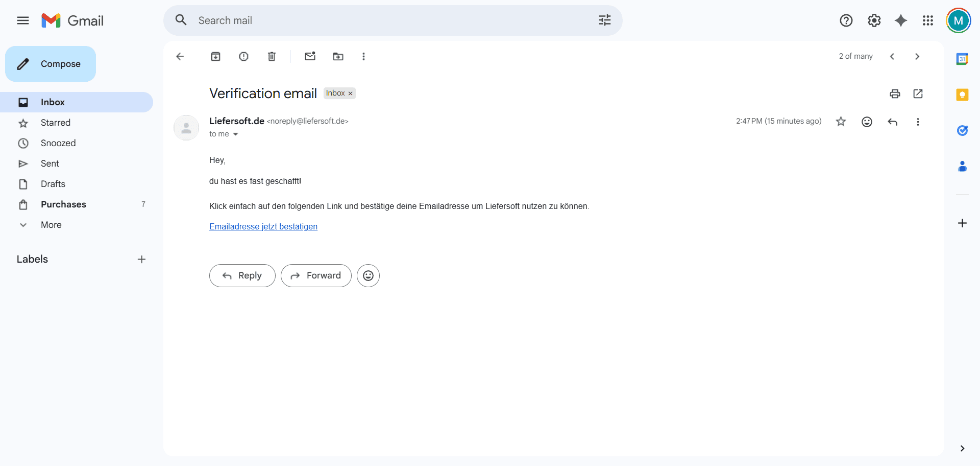Open the Move to folder icon
Screen dimensions: 980x466
338,57
